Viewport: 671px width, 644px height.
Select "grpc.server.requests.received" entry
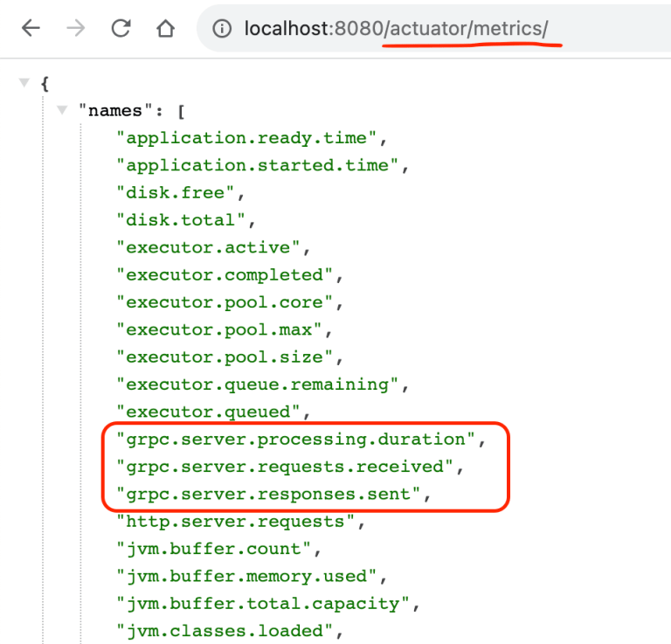click(285, 467)
